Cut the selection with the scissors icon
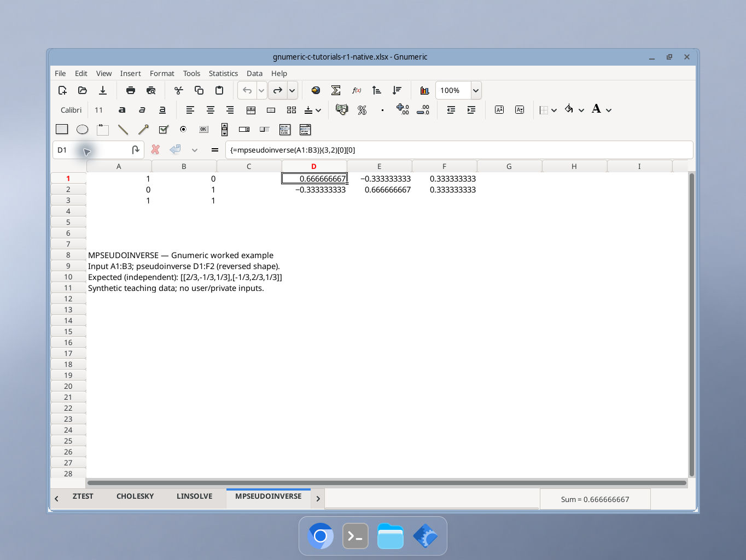The width and height of the screenshot is (746, 560). point(179,90)
